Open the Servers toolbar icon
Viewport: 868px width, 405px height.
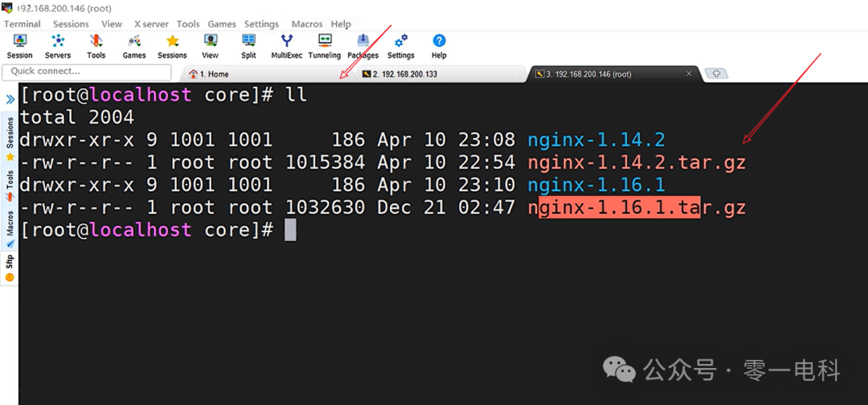click(58, 47)
